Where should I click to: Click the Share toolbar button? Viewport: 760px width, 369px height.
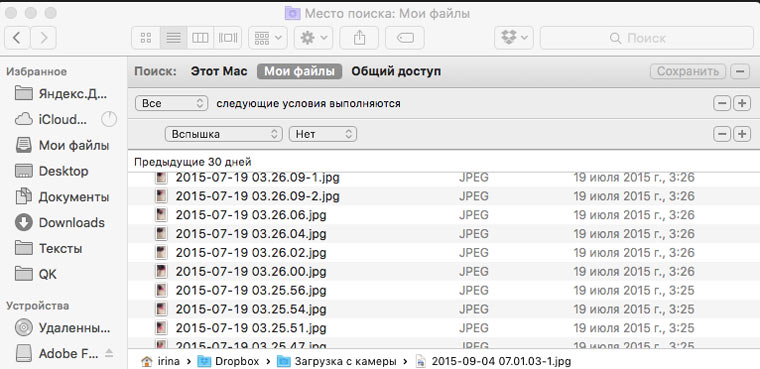tap(359, 38)
